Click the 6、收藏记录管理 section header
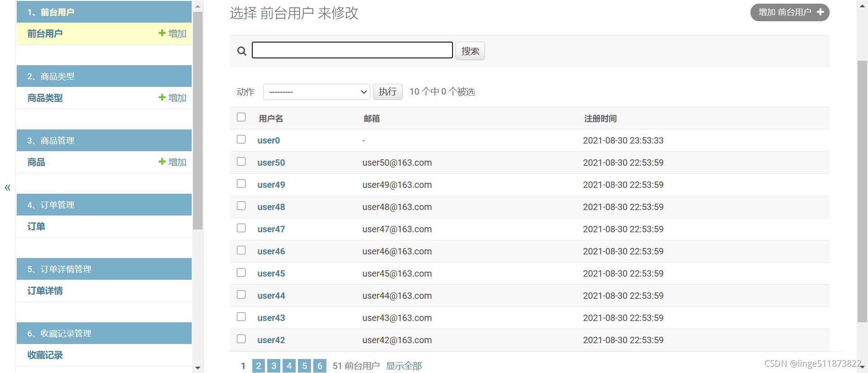This screenshot has width=868, height=373. [104, 333]
